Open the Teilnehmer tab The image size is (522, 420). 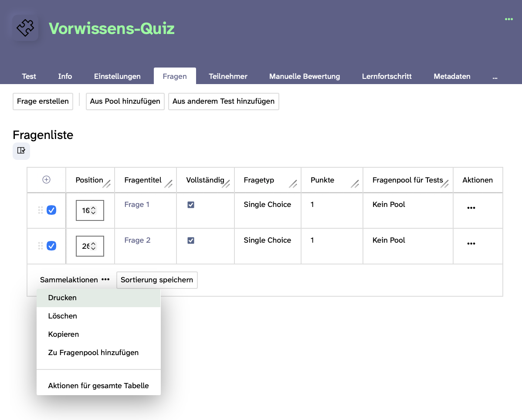coord(228,76)
